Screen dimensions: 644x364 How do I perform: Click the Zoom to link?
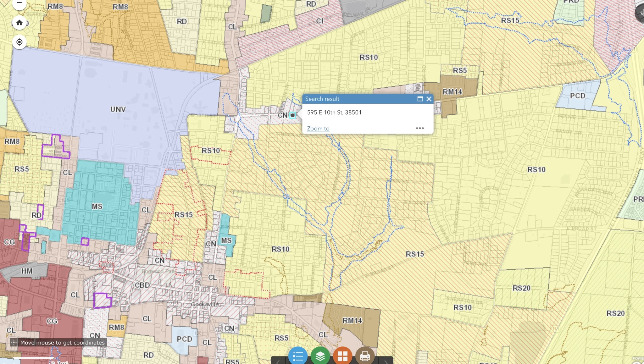(x=318, y=128)
